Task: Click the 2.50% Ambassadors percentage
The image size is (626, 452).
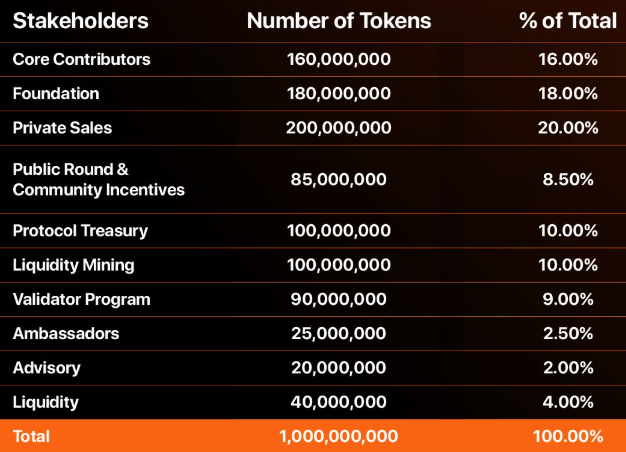Action: (568, 333)
